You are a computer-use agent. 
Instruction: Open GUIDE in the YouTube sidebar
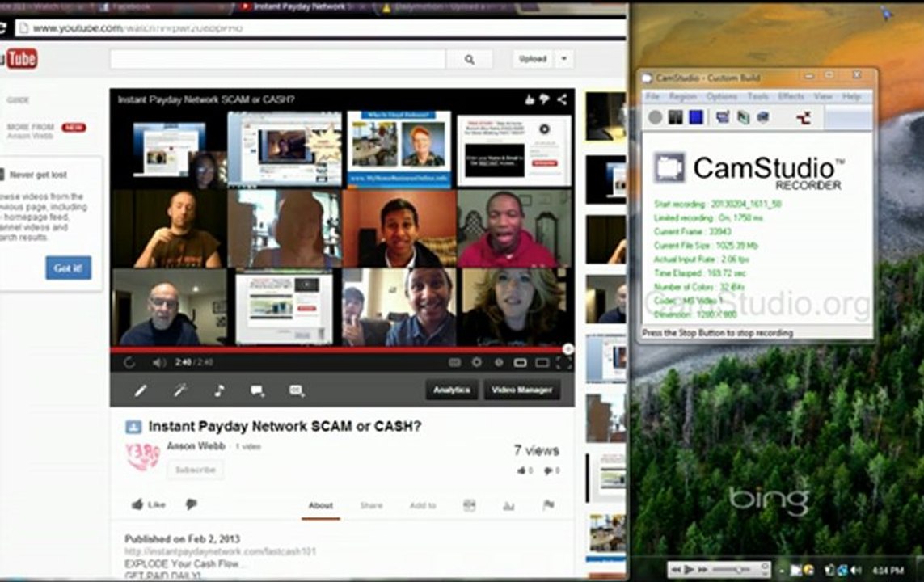(18, 100)
